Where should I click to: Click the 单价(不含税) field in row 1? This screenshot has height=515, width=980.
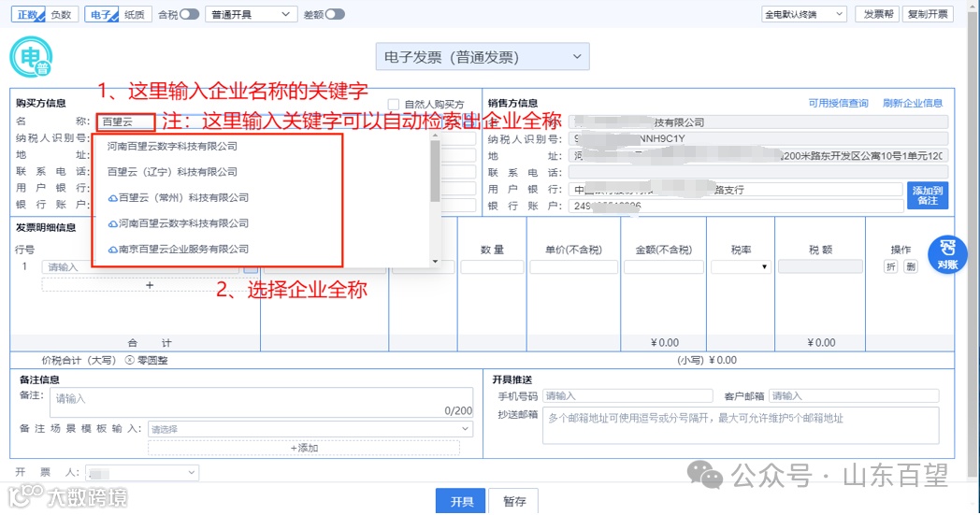pos(573,267)
